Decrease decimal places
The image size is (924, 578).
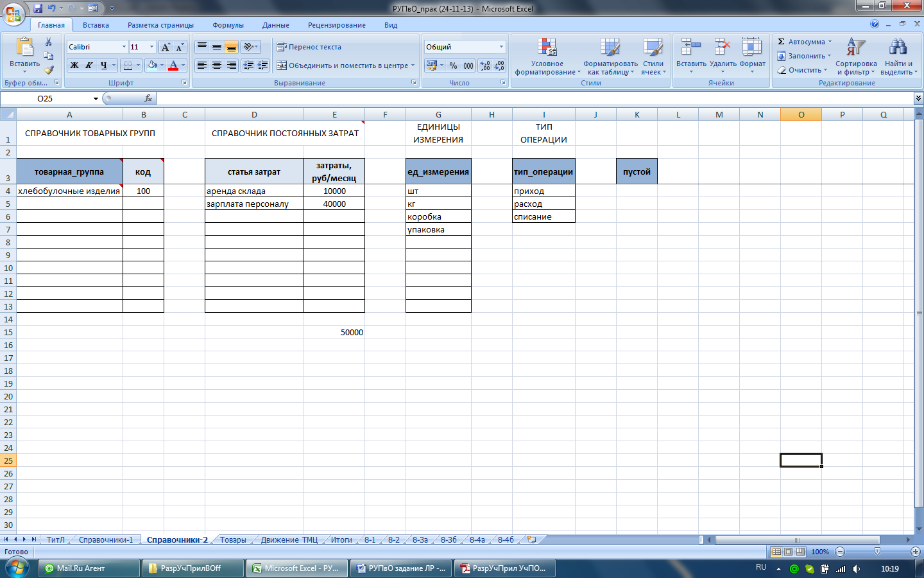click(x=499, y=66)
